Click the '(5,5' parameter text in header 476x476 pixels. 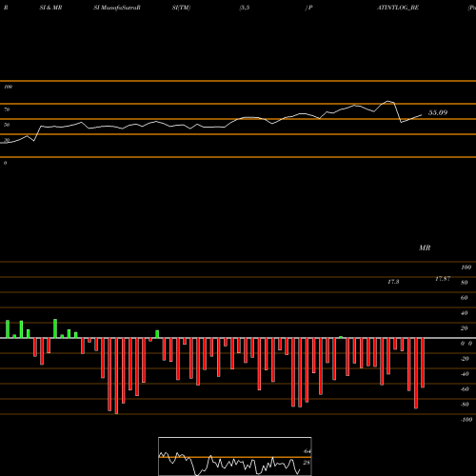pos(245,8)
